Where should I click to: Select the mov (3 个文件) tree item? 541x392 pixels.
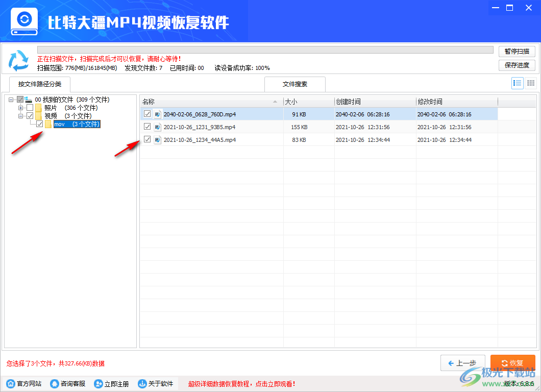(x=77, y=124)
